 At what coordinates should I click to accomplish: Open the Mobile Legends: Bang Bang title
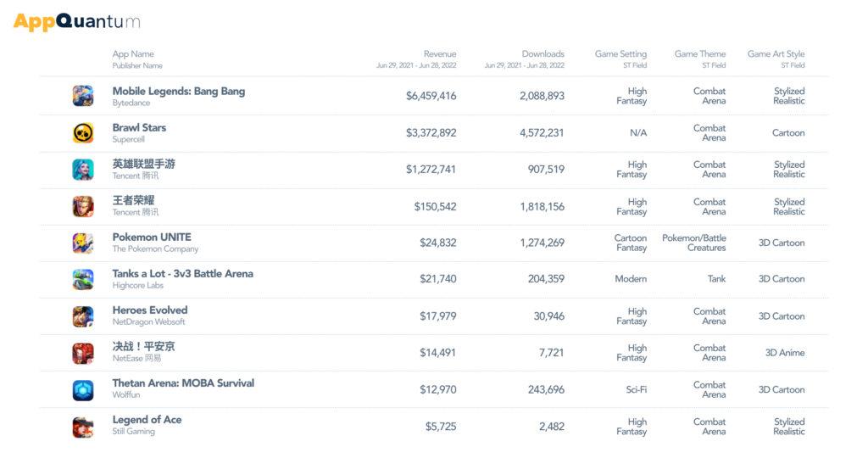coord(178,92)
